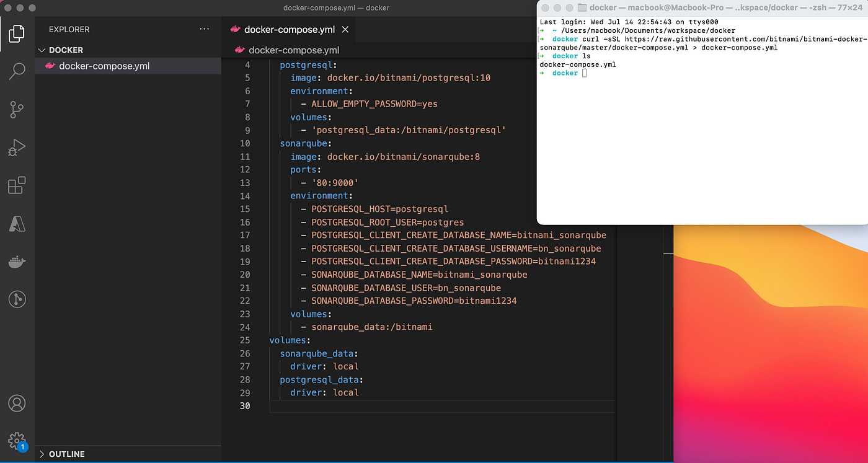Click the top-level 'volumes:' key on line 25
868x463 pixels.
pyautogui.click(x=290, y=340)
